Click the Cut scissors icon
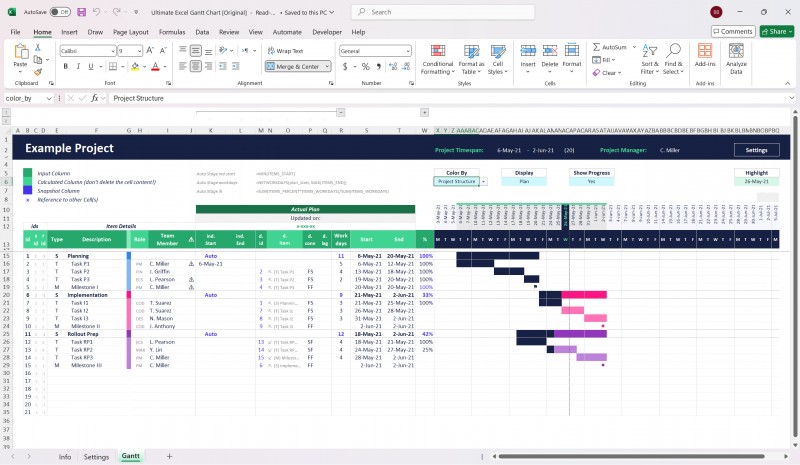Viewport: 800px width, 465px height. [x=37, y=47]
